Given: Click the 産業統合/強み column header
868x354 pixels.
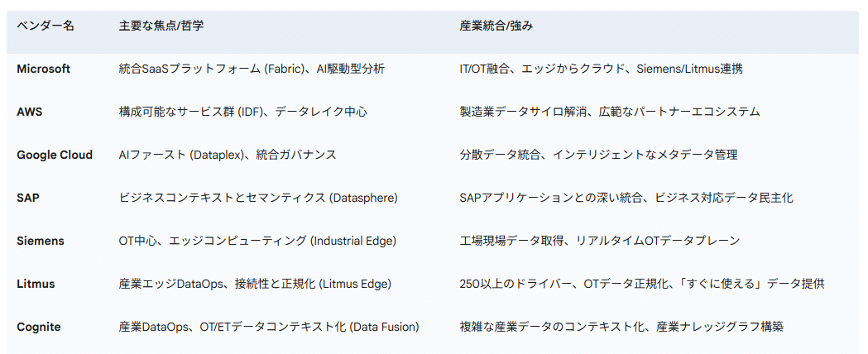Looking at the screenshot, I should tap(496, 26).
